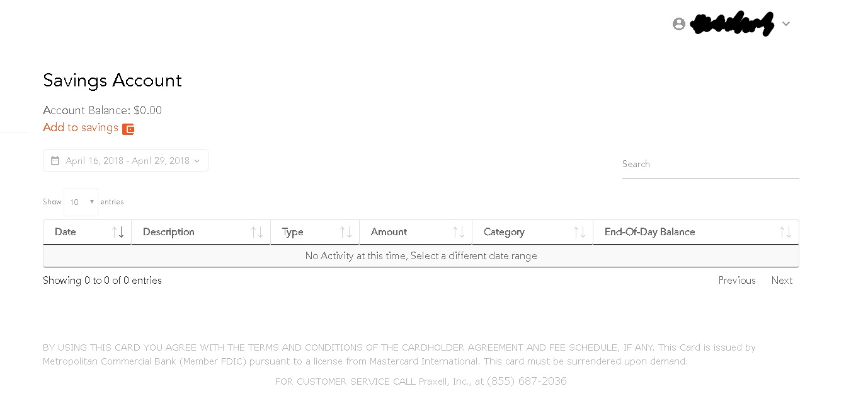The height and width of the screenshot is (420, 868).
Task: Click the redacted username in header
Action: tap(732, 24)
